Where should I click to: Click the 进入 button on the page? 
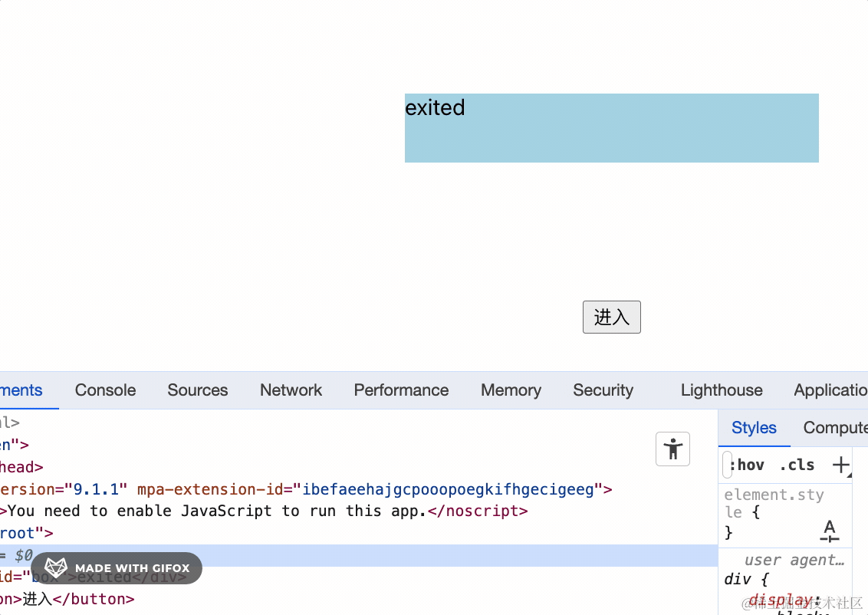click(611, 317)
